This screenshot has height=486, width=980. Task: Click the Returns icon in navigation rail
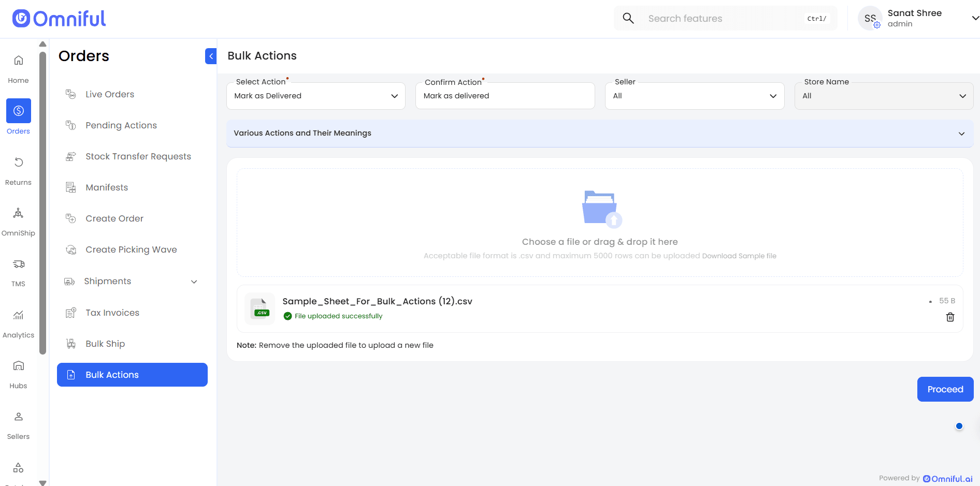point(18,163)
